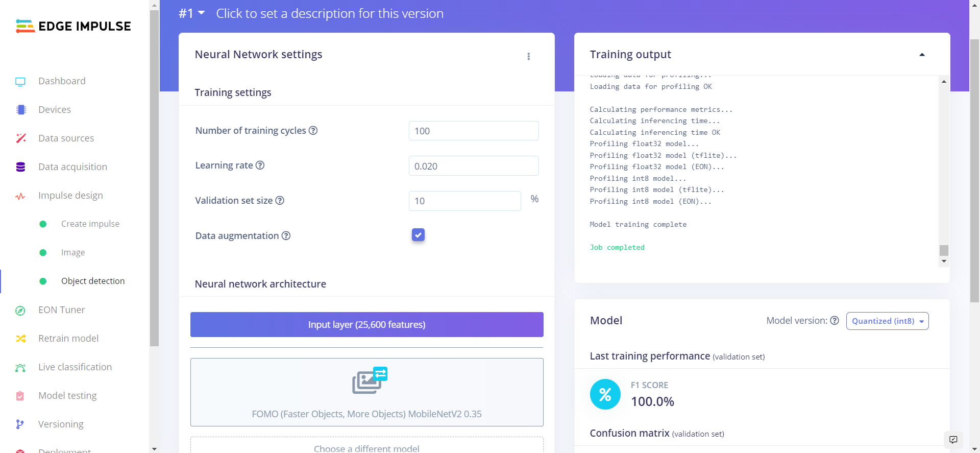Open the Quantized (int8) model version dropdown
The height and width of the screenshot is (453, 980).
[x=887, y=321]
